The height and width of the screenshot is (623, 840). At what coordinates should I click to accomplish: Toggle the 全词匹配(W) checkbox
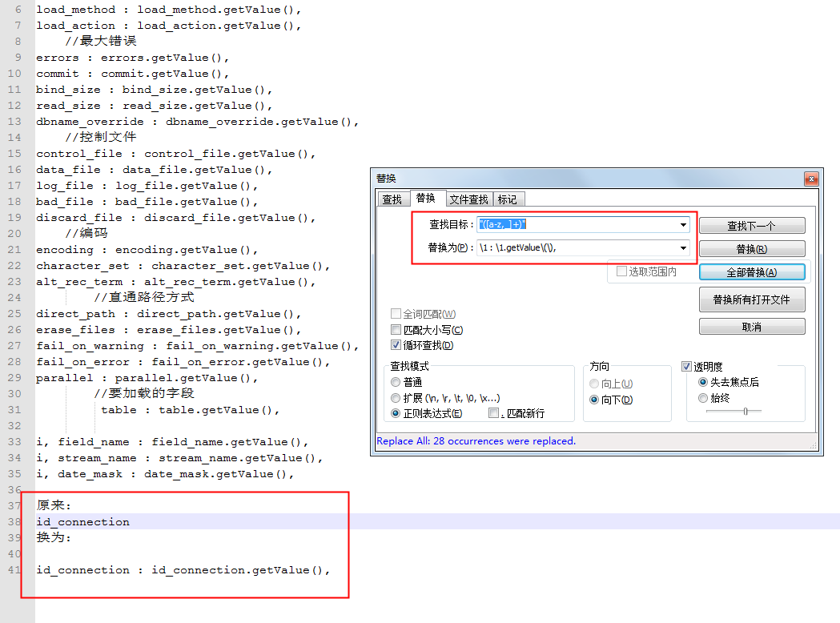396,313
